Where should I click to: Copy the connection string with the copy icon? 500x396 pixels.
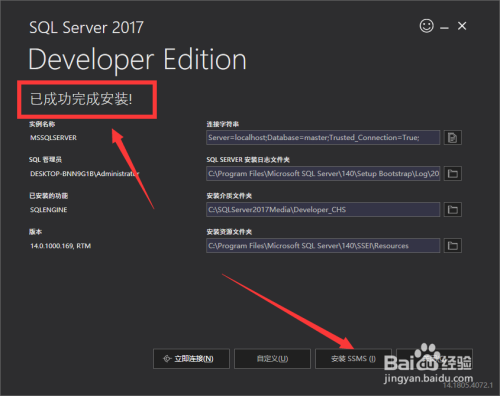[x=452, y=138]
